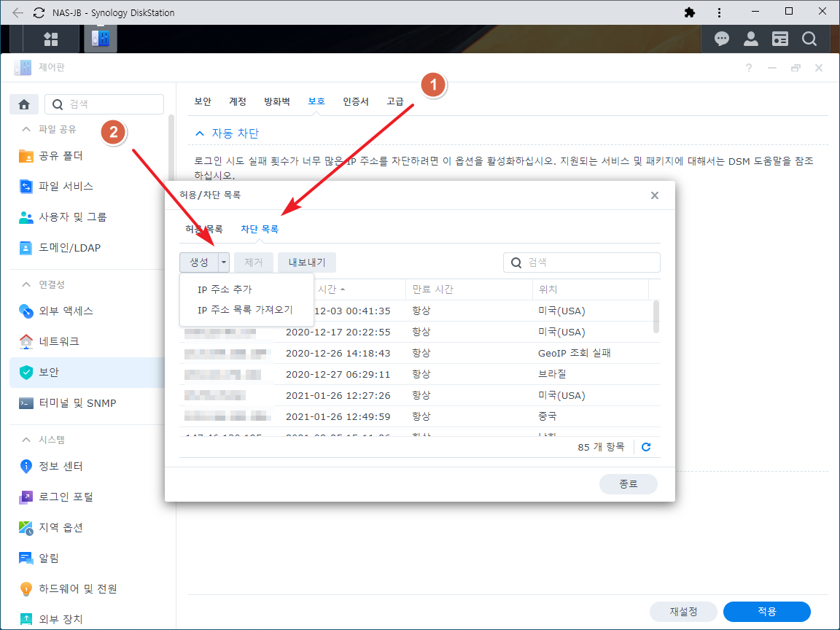This screenshot has height=630, width=840.
Task: Select the row dated 2021-01-26 12:27:26
Action: (420, 395)
